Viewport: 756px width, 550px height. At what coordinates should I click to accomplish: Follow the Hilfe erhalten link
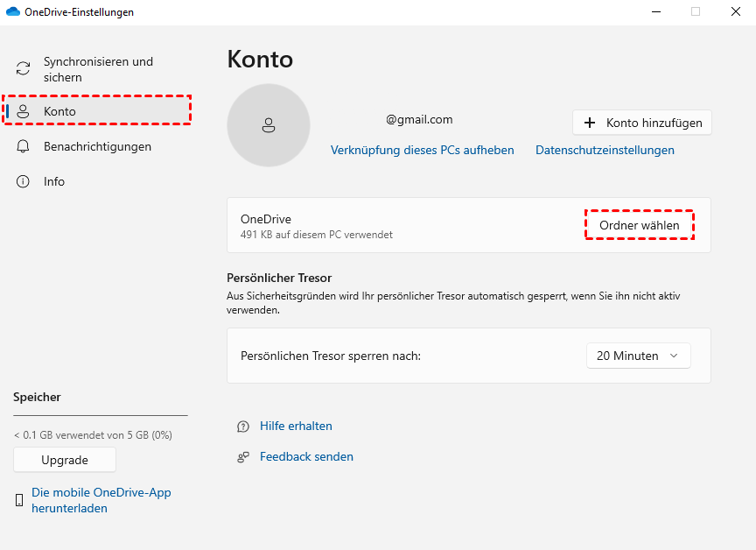296,427
